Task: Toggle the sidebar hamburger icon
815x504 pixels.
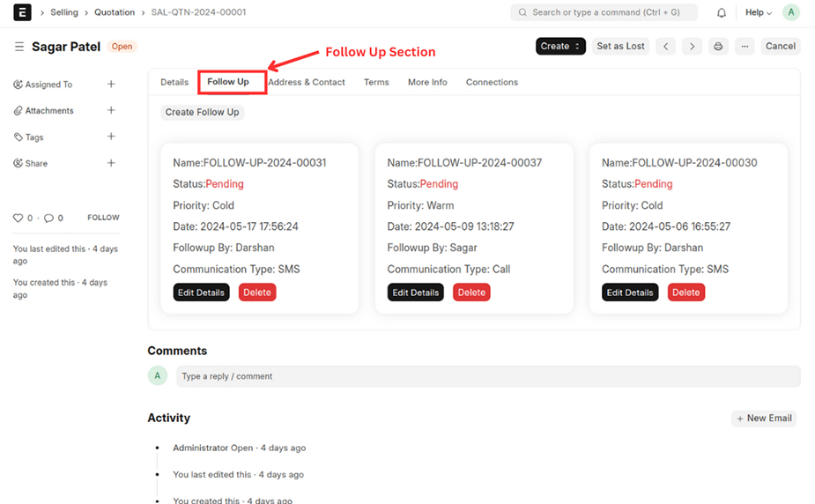Action: (x=19, y=47)
